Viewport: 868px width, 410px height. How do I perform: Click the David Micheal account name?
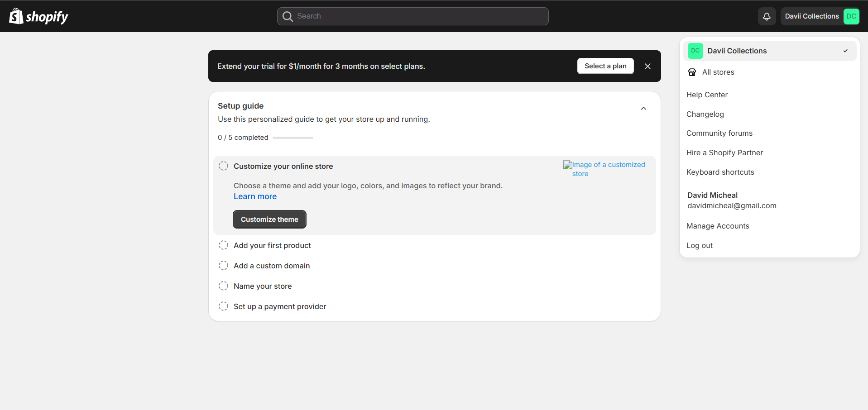pos(712,195)
